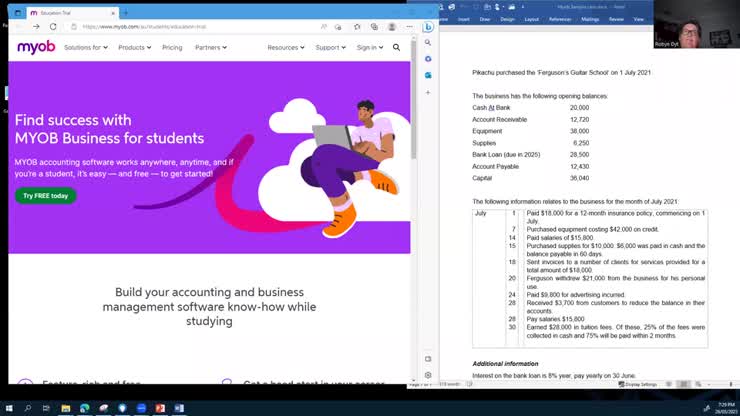Open the Partners dropdown
Image resolution: width=740 pixels, height=416 pixels.
click(x=210, y=47)
